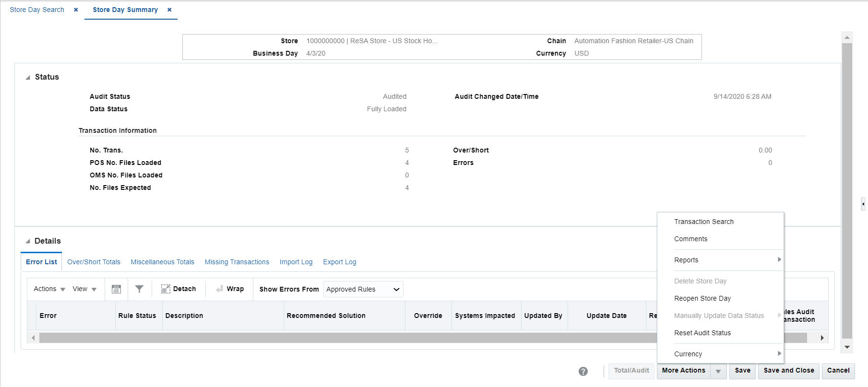Viewport: 868px width, 387px height.
Task: Click the Updated By column header
Action: tap(545, 316)
